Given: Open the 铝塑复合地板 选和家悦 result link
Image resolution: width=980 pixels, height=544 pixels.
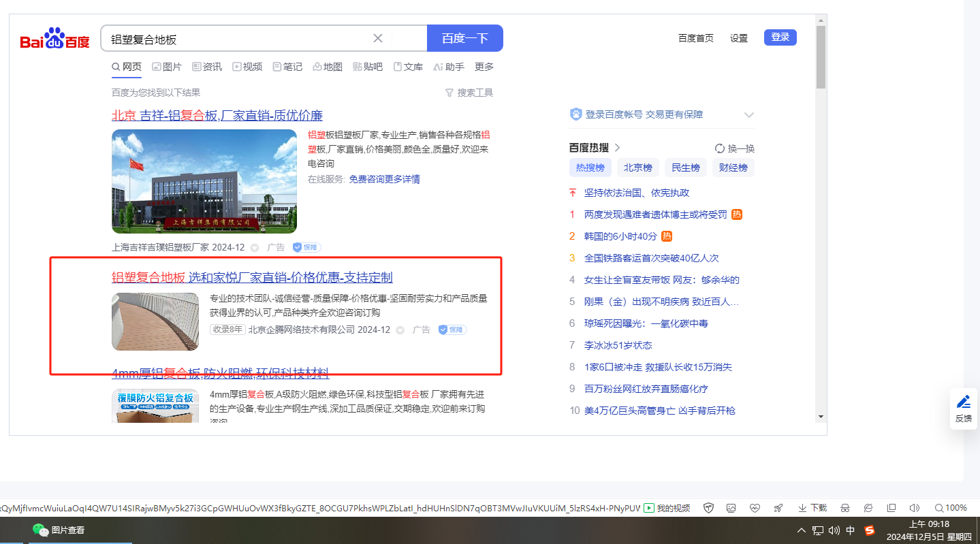Looking at the screenshot, I should pyautogui.click(x=252, y=278).
